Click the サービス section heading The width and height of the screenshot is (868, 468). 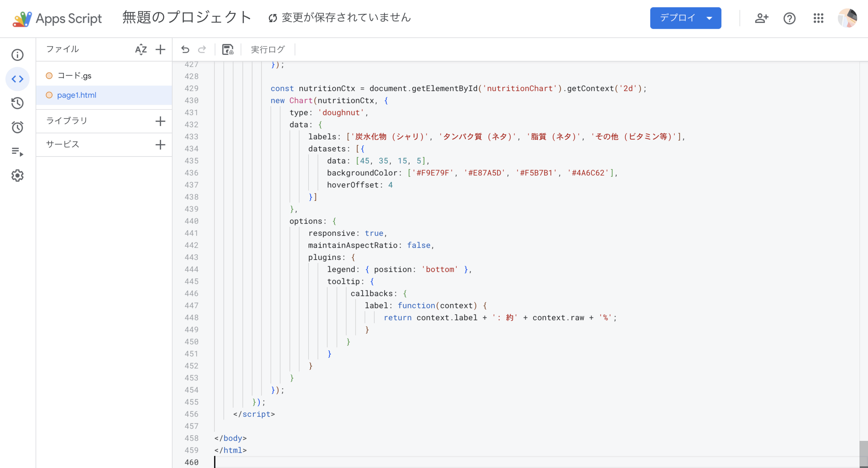63,144
